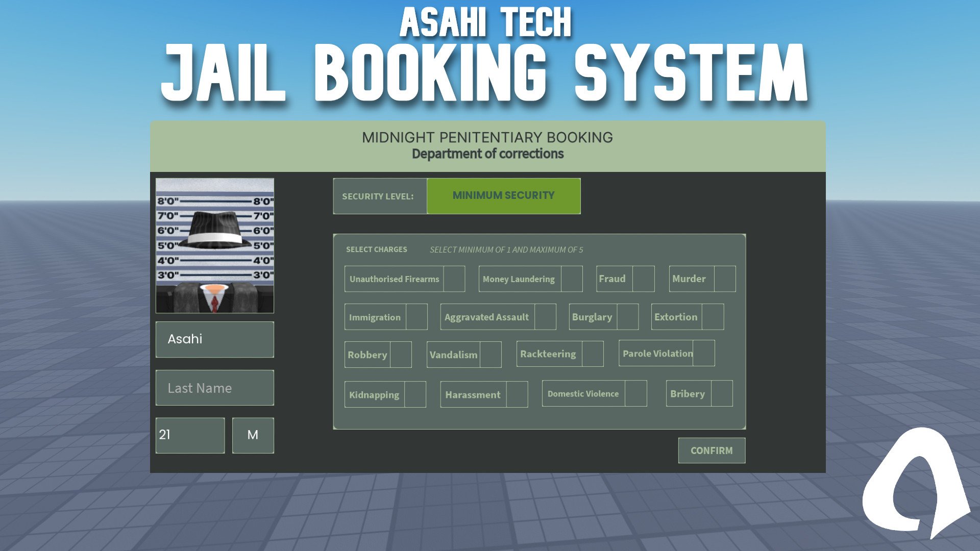Click the Money Laundering label
The width and height of the screenshot is (980, 551).
pyautogui.click(x=519, y=279)
